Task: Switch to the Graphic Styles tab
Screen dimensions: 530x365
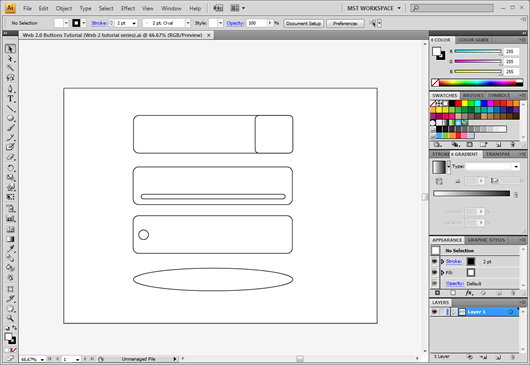Action: pyautogui.click(x=486, y=240)
